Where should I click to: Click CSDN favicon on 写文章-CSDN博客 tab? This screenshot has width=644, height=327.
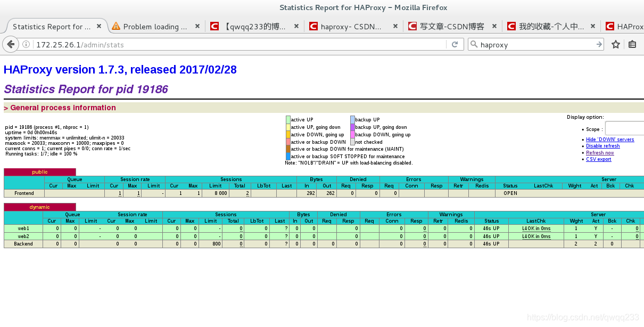[x=412, y=26]
